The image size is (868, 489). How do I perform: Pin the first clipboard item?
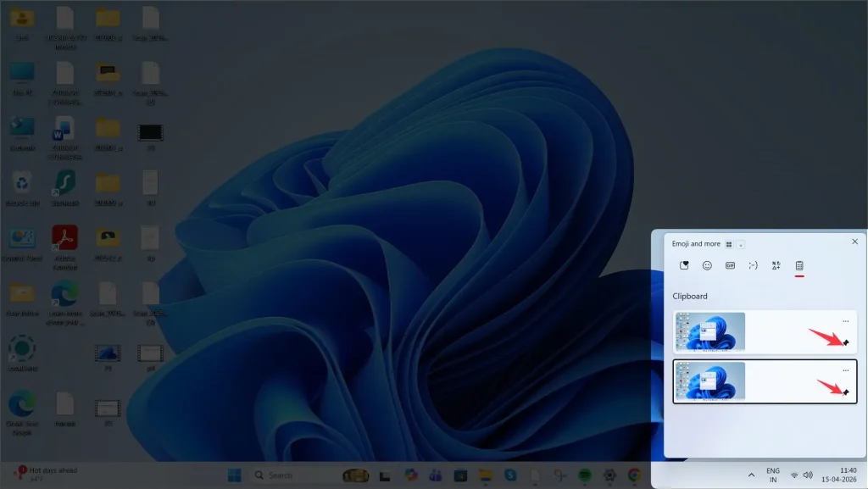(846, 343)
